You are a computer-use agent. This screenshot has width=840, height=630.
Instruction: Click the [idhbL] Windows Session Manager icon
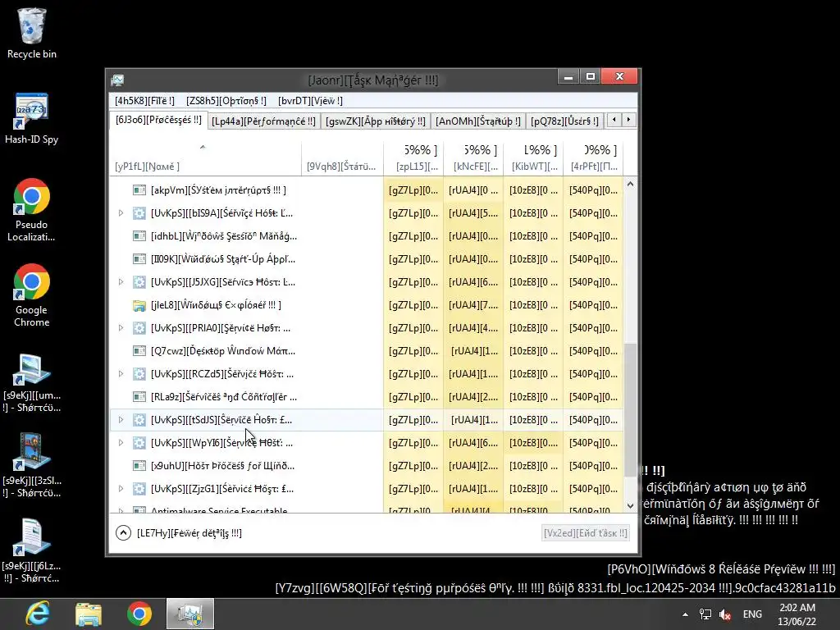[139, 236]
